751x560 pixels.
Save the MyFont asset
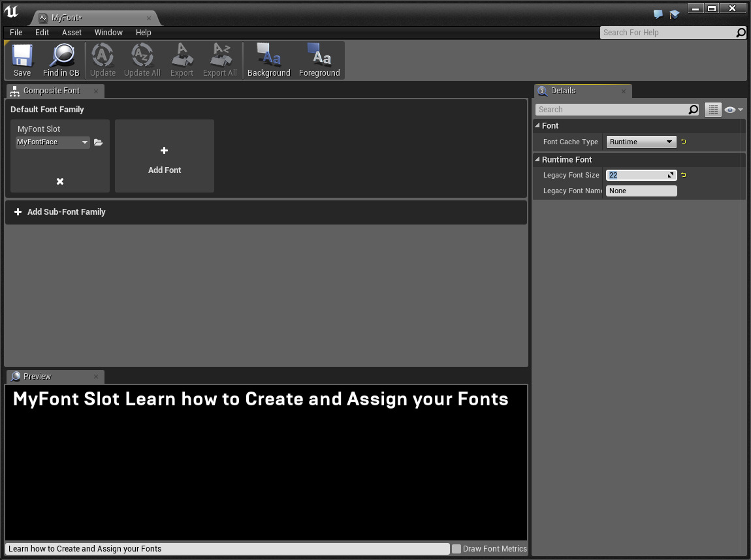(x=22, y=59)
